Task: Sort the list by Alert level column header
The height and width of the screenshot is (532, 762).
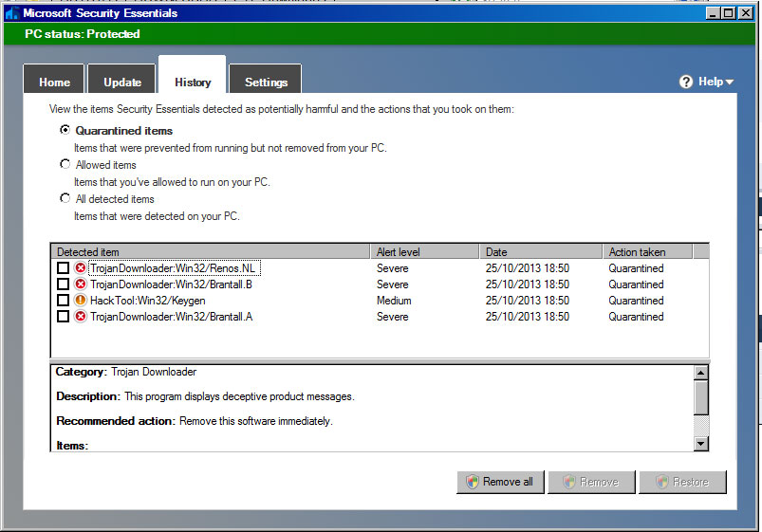Action: 423,252
